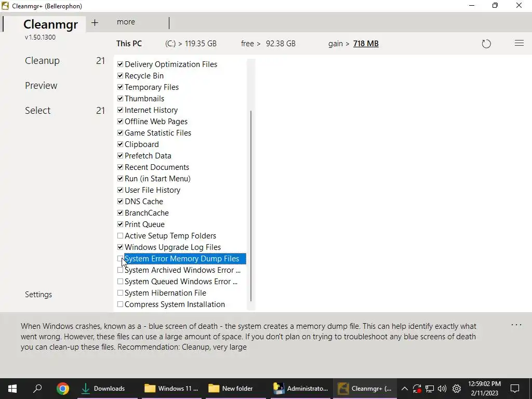Click Cleanmgr+ taskbar button
Image resolution: width=532 pixels, height=399 pixels.
pyautogui.click(x=365, y=389)
